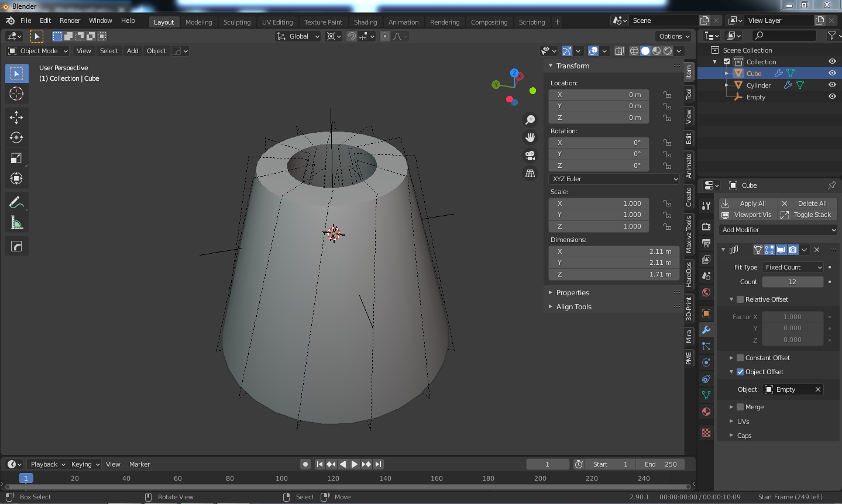
Task: Click Delete All modifiers button
Action: [x=807, y=203]
